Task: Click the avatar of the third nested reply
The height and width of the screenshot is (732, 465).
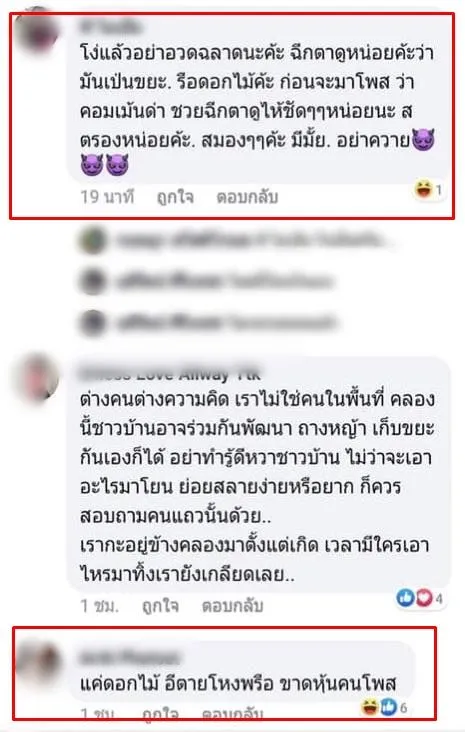Action: point(92,323)
